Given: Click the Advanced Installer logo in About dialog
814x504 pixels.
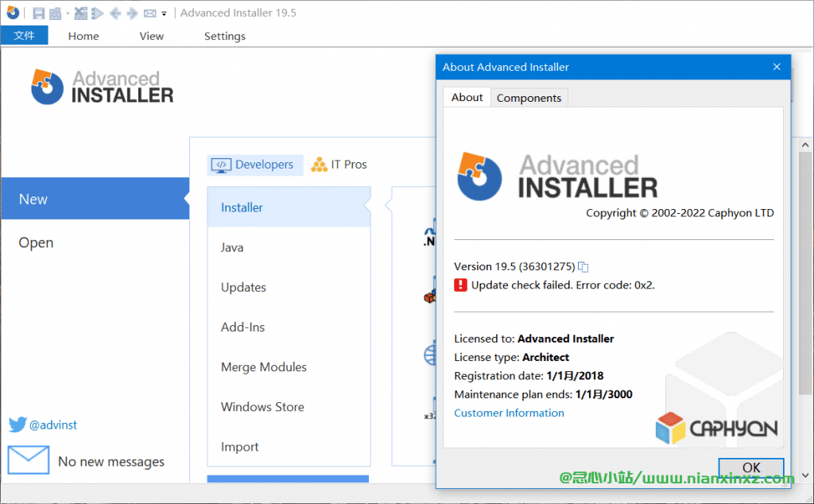Looking at the screenshot, I should (557, 176).
